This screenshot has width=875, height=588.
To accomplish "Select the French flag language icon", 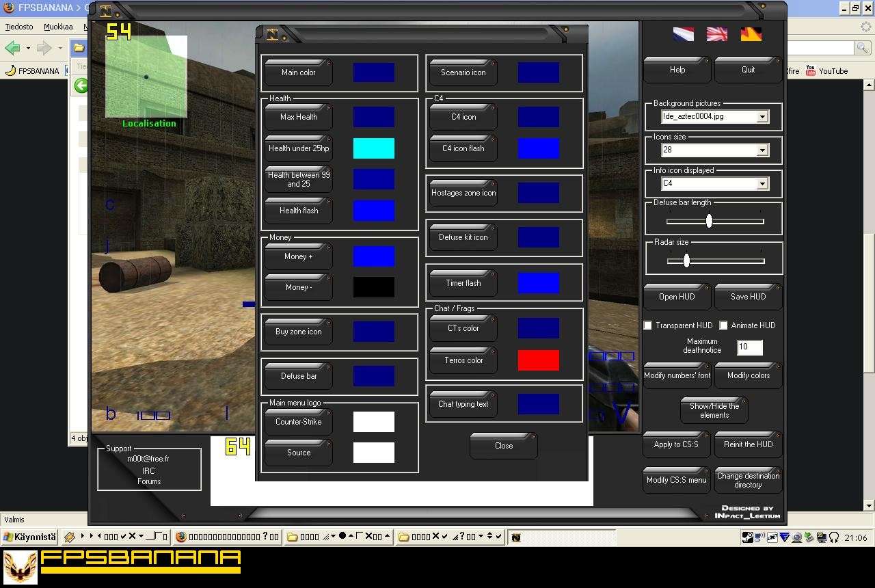I will click(683, 34).
